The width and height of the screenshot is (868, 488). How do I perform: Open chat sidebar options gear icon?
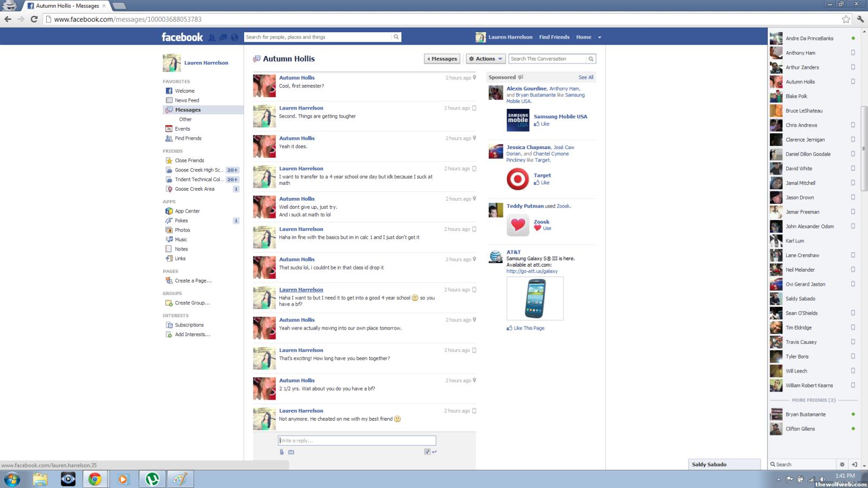tap(842, 465)
